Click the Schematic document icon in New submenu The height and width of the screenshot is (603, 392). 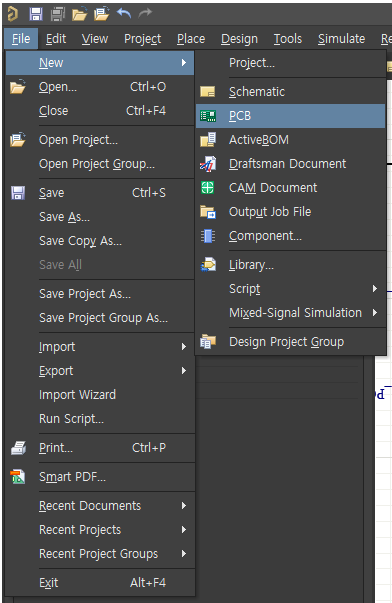click(x=208, y=92)
